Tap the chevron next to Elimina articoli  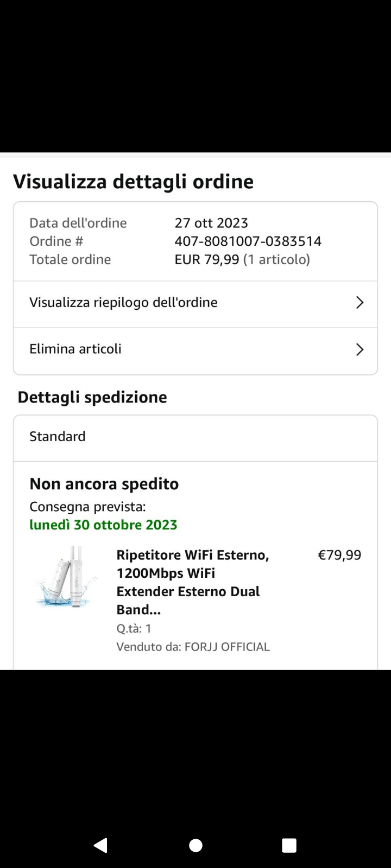359,349
